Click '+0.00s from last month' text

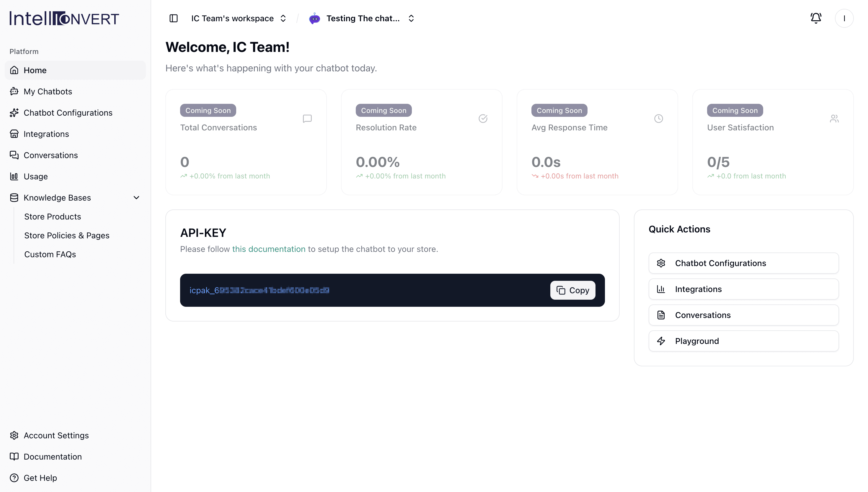click(x=579, y=176)
